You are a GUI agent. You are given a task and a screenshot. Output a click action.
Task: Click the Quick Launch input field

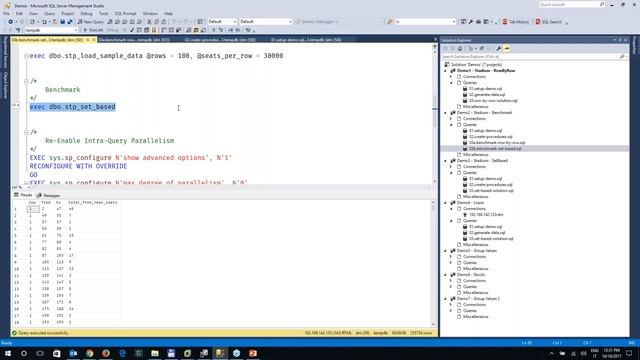point(568,4)
